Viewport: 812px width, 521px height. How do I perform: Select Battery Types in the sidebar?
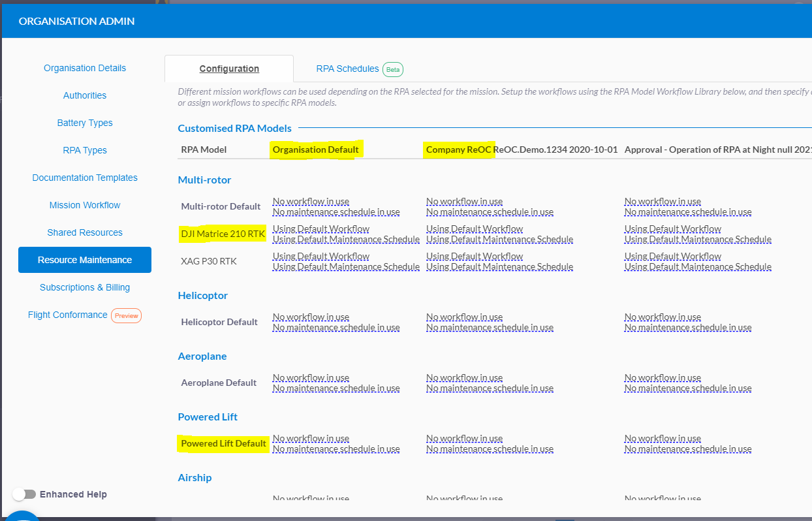(x=85, y=123)
